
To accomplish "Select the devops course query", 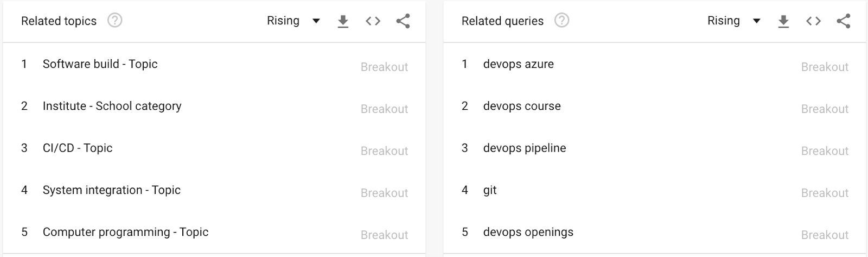I will 655,106.
